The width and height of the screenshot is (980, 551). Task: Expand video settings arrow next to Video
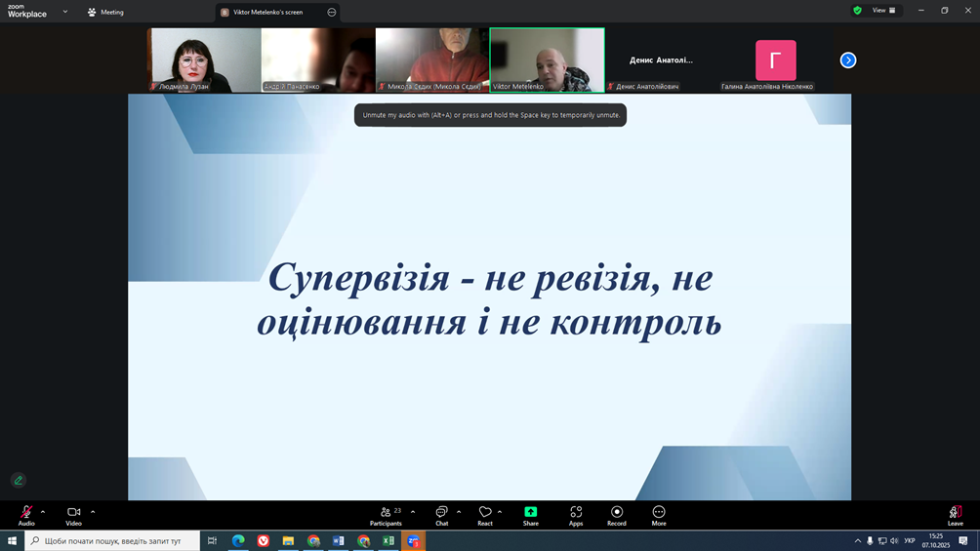(93, 511)
